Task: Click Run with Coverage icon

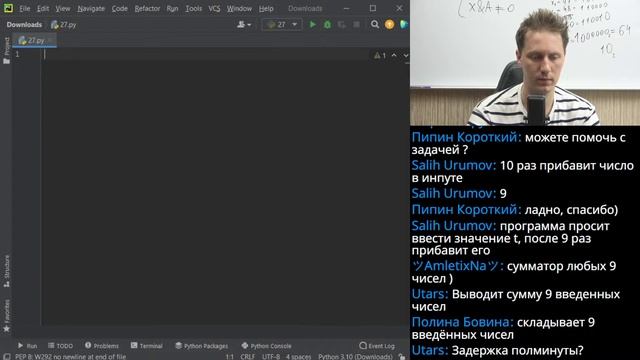Action: (342, 24)
